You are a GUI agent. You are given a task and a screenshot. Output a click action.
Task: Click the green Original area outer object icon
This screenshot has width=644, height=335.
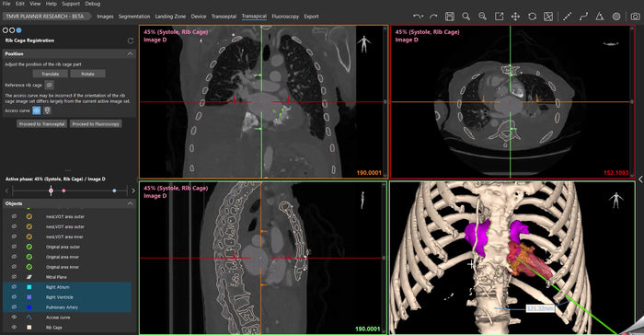(29, 247)
